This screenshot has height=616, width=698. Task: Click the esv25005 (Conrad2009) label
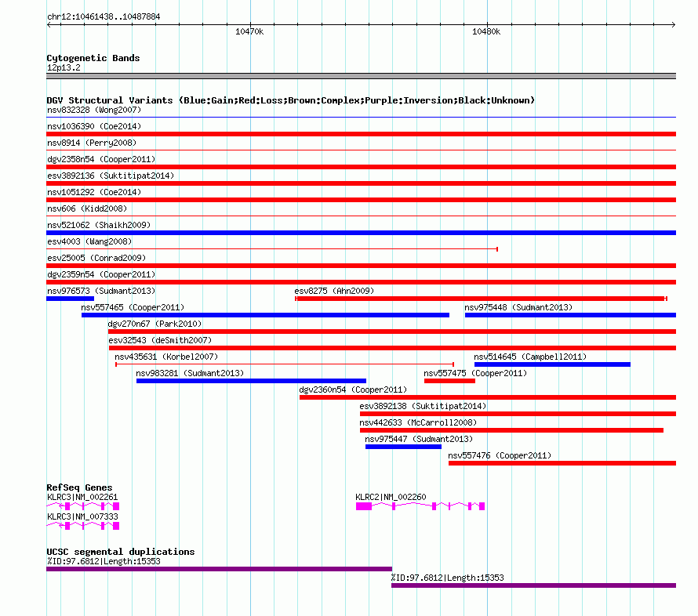tap(96, 258)
